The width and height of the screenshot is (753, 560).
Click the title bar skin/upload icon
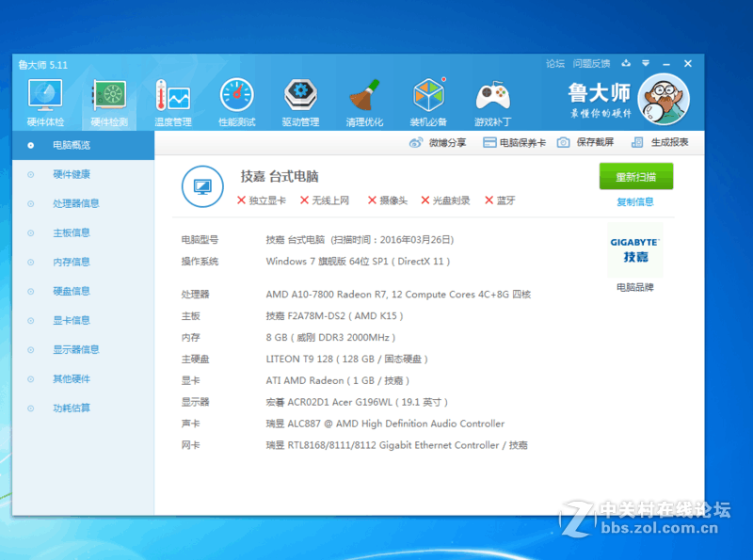(x=626, y=63)
